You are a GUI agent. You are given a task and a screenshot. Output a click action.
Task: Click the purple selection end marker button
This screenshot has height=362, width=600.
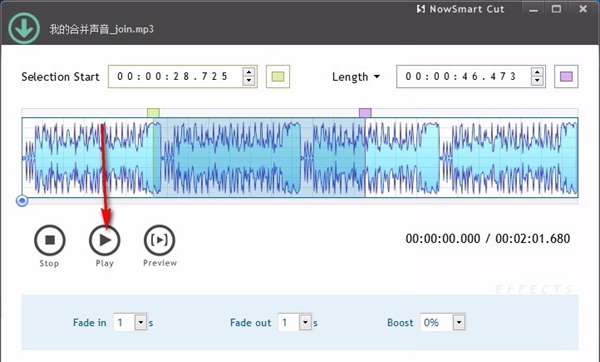click(x=566, y=77)
